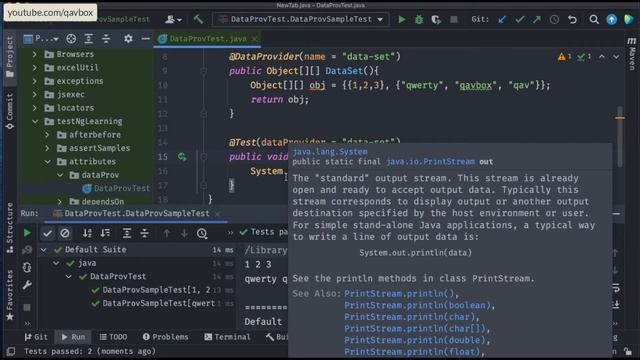Open PrintStream.println(char[]) link
Viewport: 640px width, 360px height.
click(x=415, y=329)
